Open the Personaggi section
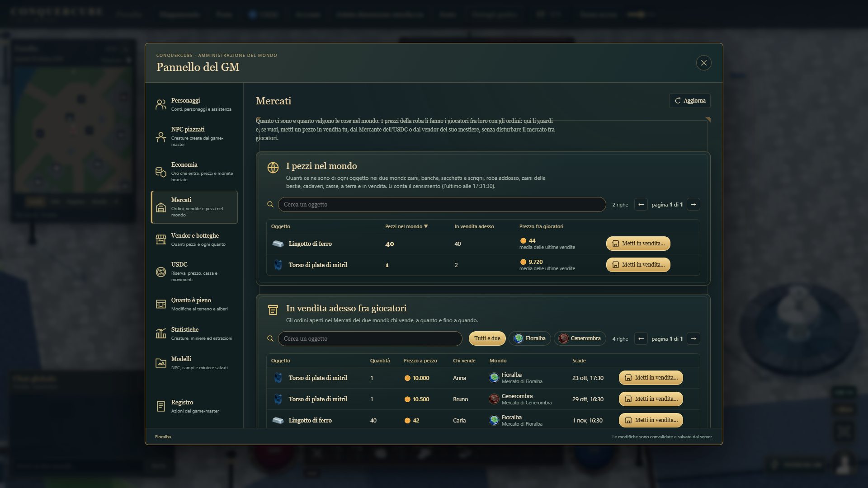 point(194,104)
